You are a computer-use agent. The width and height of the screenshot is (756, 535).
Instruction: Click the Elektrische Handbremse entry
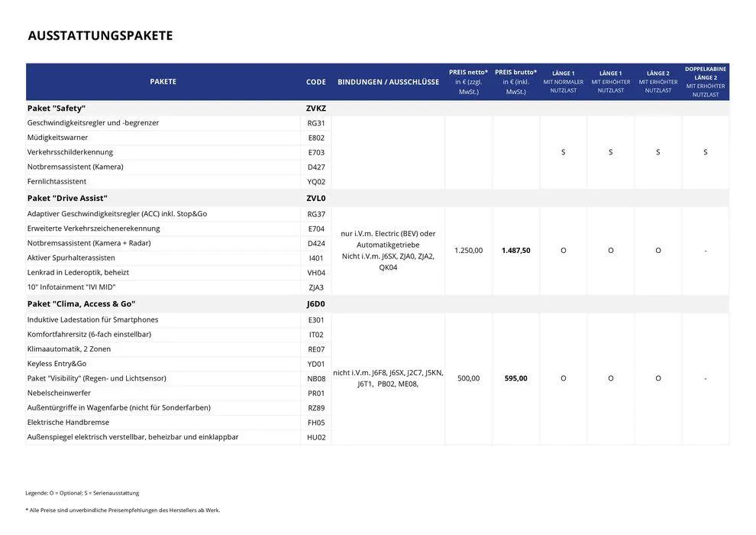(x=68, y=423)
